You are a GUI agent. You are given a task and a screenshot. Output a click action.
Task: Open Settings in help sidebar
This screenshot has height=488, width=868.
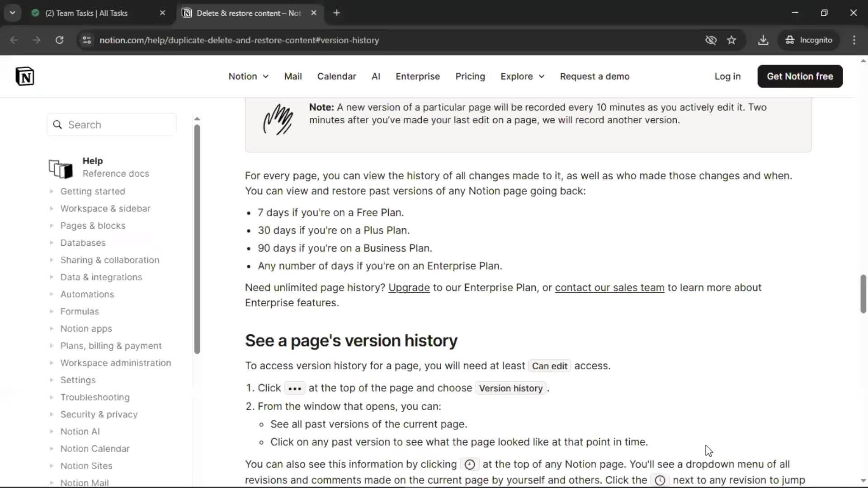click(78, 380)
